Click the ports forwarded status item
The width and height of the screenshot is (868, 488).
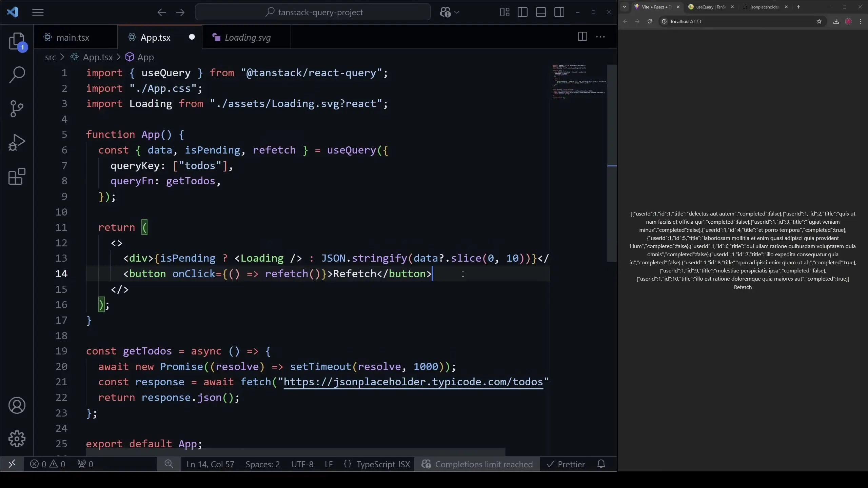pyautogui.click(x=85, y=464)
